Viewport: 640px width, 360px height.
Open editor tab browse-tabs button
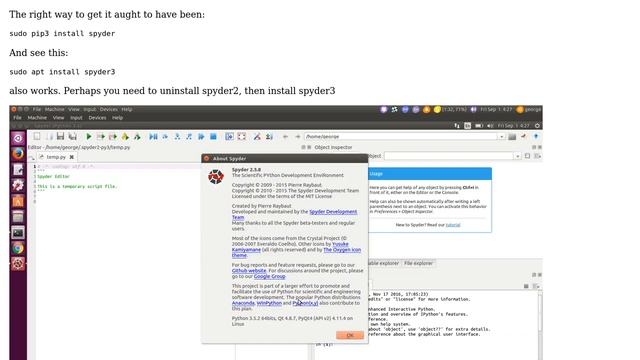[31, 158]
